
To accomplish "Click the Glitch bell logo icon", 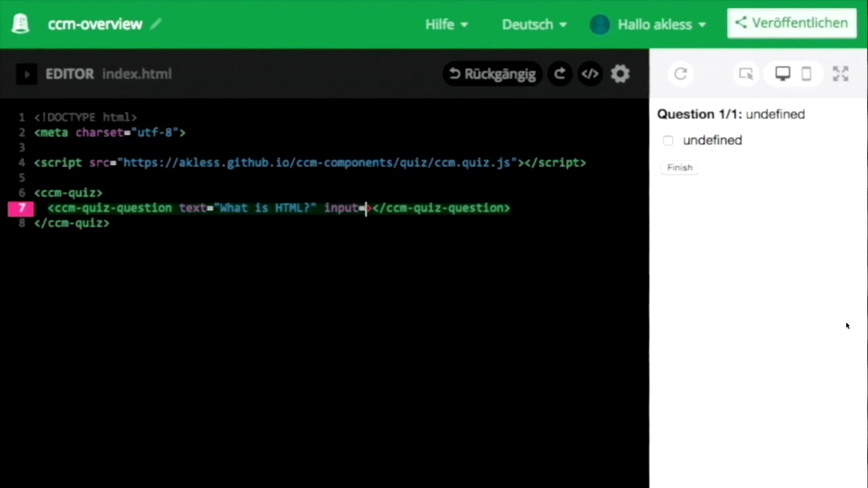I will (x=20, y=24).
